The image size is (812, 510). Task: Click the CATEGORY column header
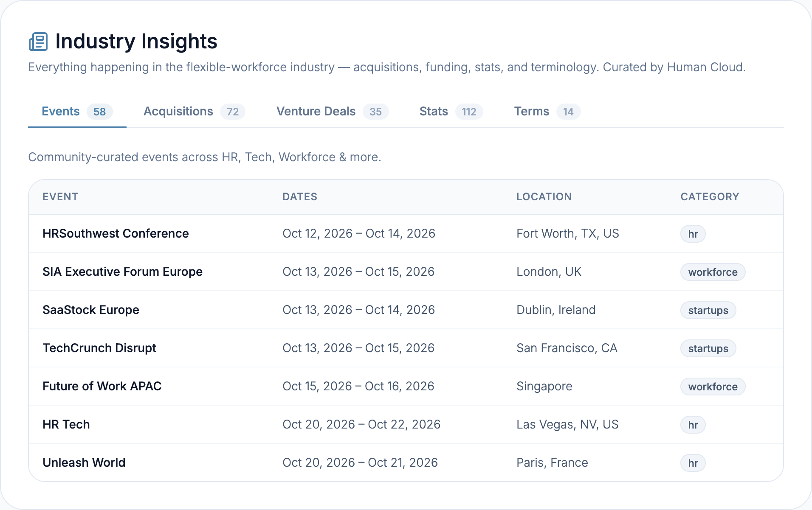[710, 196]
